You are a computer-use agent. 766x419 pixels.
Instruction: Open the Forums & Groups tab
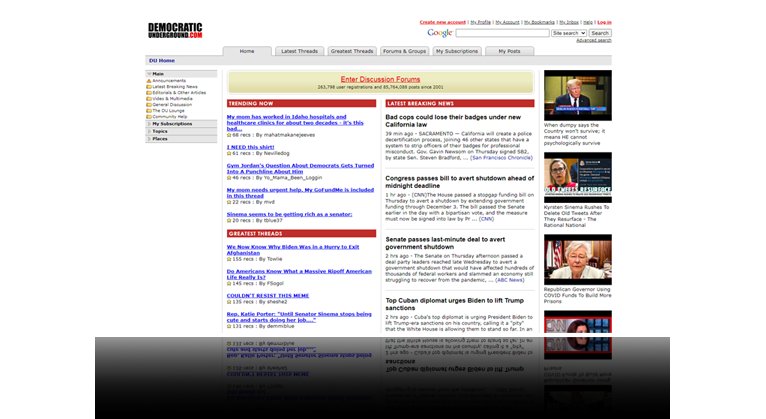click(x=404, y=51)
